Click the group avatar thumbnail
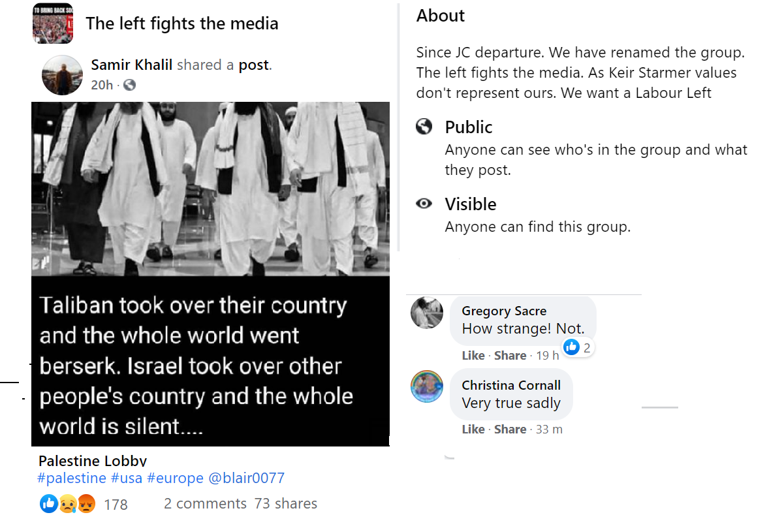Viewport: 767px width, 532px height. (53, 23)
